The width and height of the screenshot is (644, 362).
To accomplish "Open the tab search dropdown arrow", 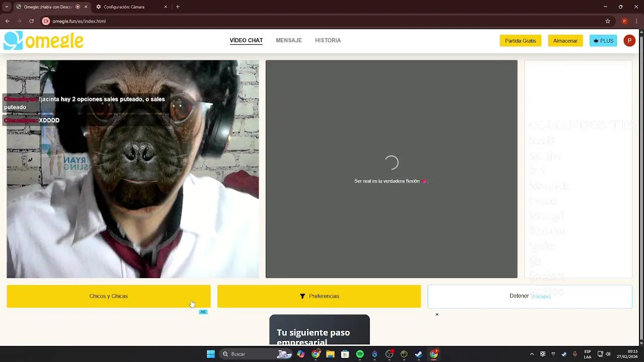I will [7, 7].
